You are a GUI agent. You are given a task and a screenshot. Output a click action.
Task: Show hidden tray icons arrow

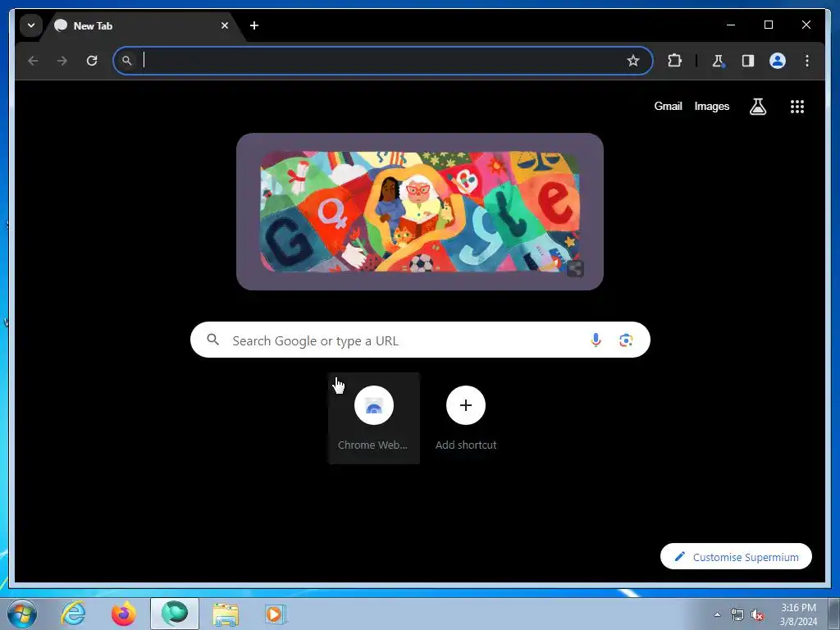pyautogui.click(x=717, y=614)
